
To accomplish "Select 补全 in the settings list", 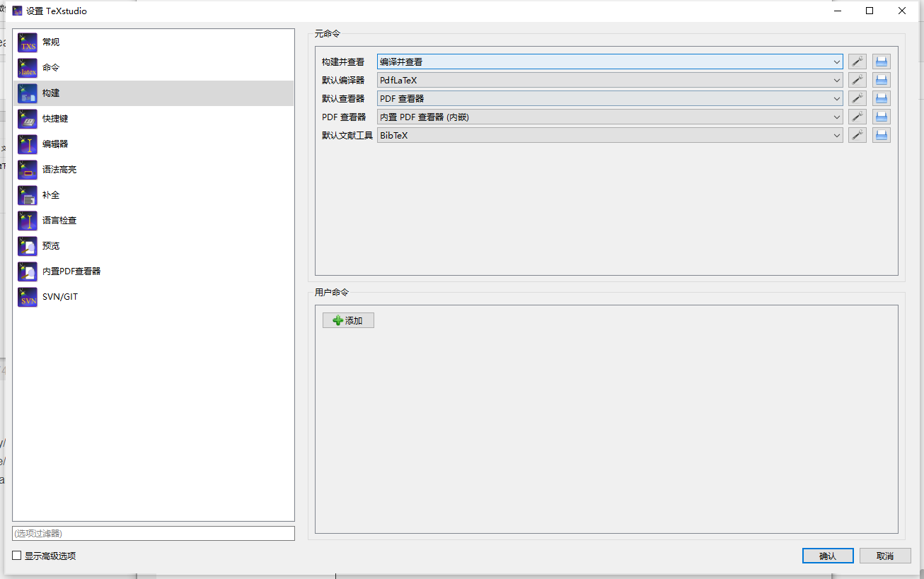I will (x=154, y=195).
